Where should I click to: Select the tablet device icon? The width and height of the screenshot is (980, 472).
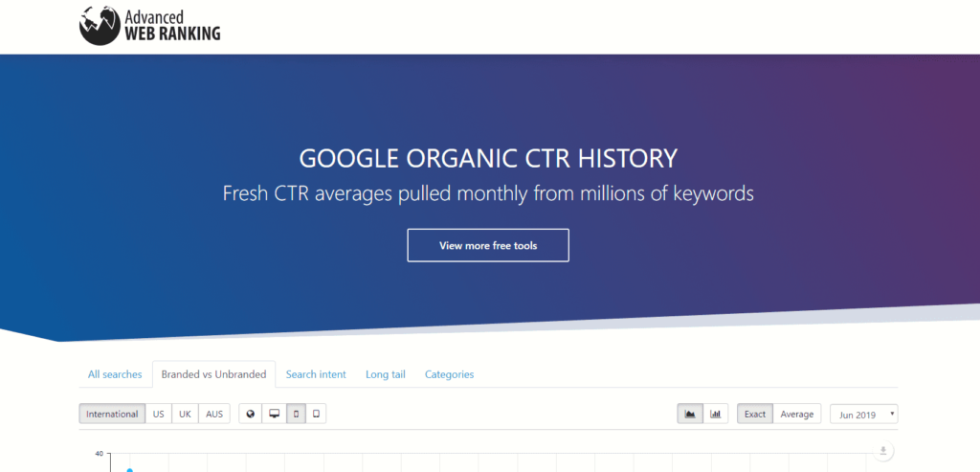(316, 414)
